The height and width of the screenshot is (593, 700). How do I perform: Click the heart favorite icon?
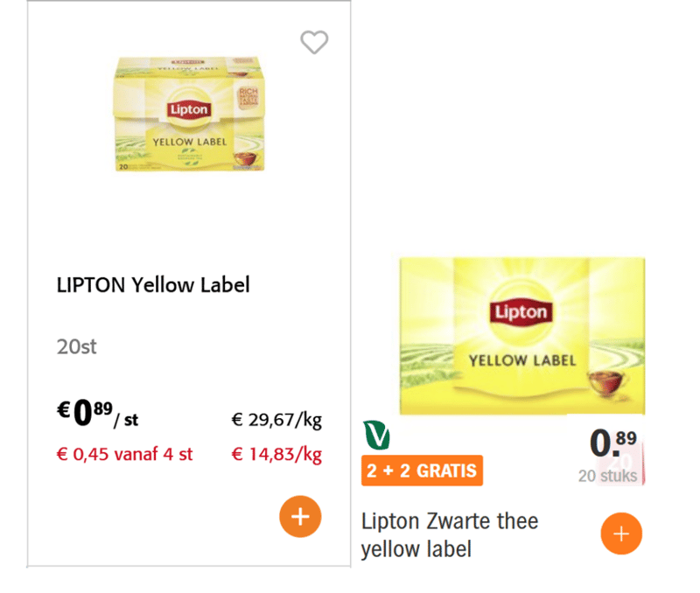point(314,42)
